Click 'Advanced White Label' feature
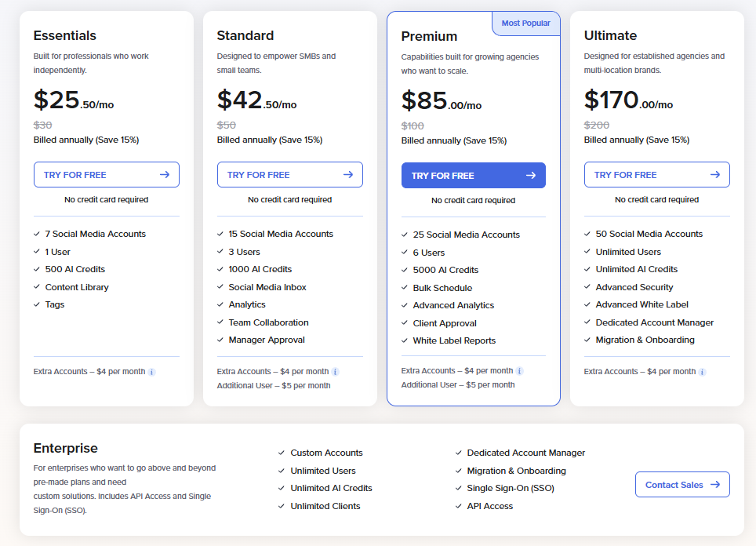 pos(642,305)
